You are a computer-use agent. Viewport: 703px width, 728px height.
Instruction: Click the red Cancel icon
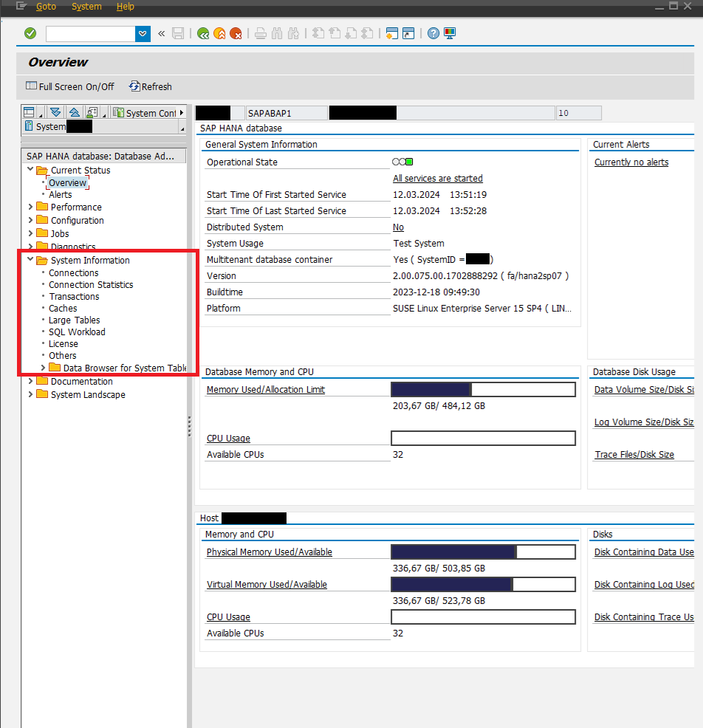tap(236, 33)
